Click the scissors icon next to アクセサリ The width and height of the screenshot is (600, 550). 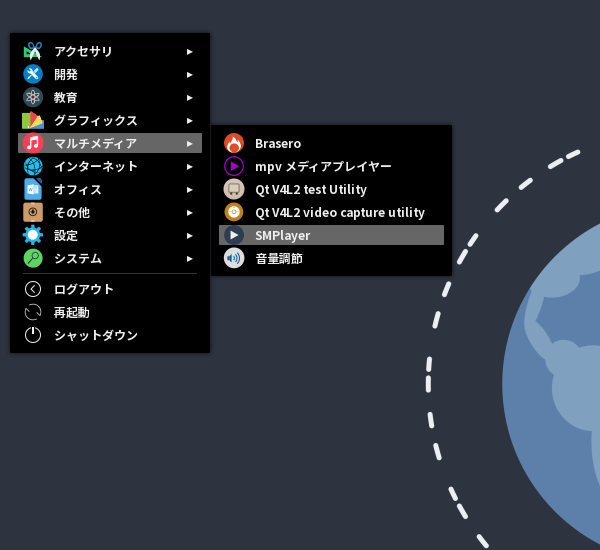coord(33,51)
